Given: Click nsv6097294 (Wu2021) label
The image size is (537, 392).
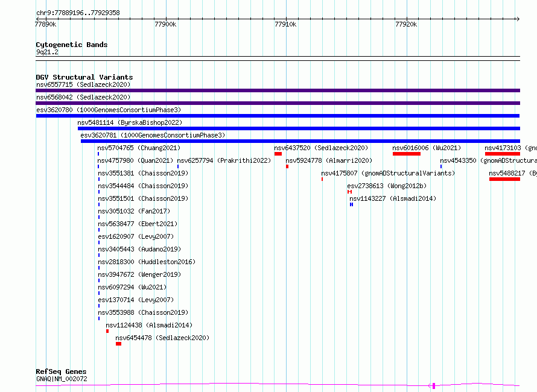Looking at the screenshot, I should [132, 287].
